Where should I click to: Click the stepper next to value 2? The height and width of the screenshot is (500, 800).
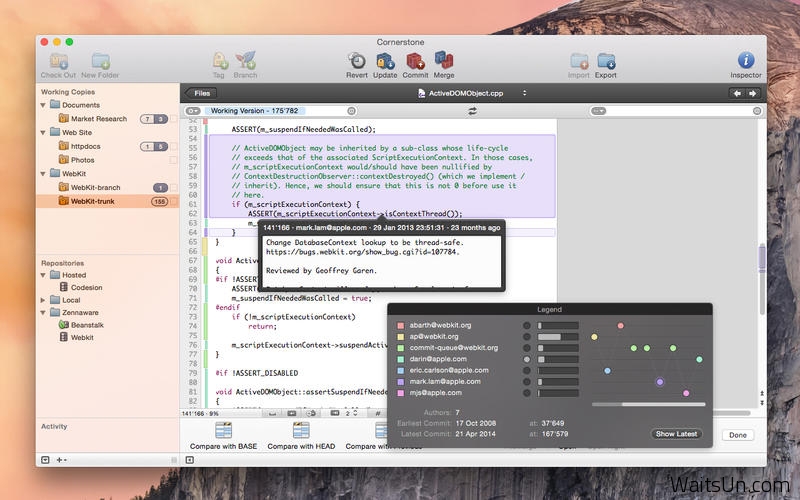pyautogui.click(x=356, y=413)
